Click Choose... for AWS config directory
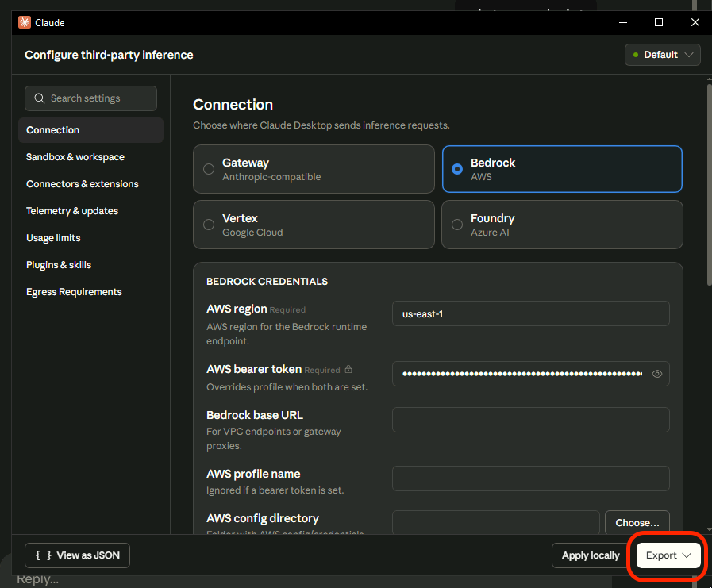This screenshot has width=712, height=588. point(637,523)
